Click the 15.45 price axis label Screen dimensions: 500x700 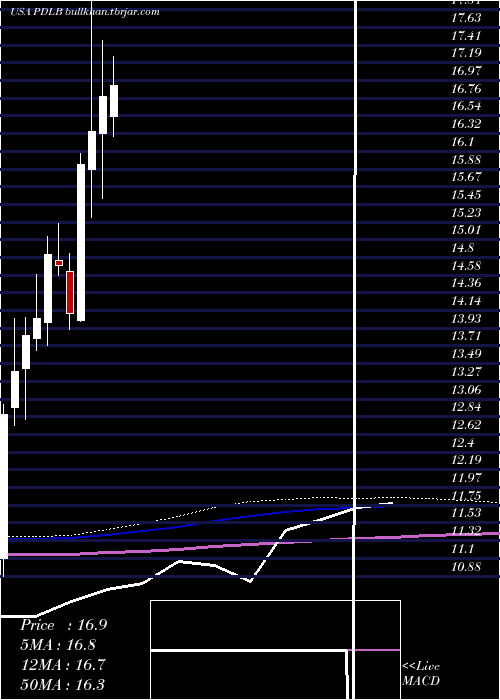coord(466,195)
